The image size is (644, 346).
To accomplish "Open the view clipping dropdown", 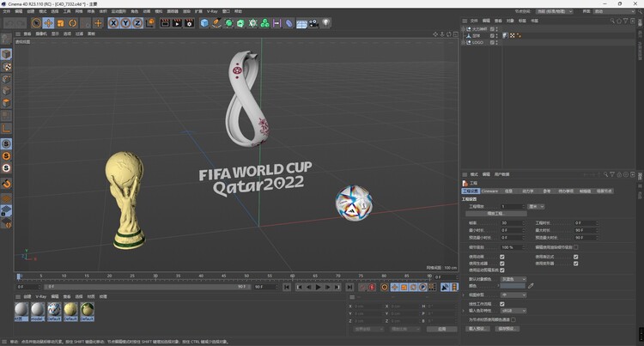I will pyautogui.click(x=513, y=294).
